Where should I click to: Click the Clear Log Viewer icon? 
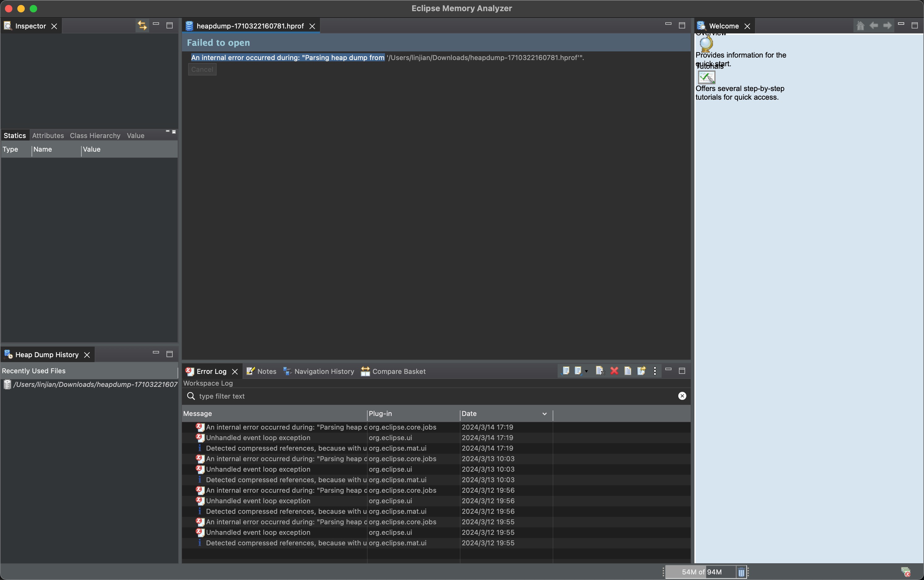tap(600, 371)
